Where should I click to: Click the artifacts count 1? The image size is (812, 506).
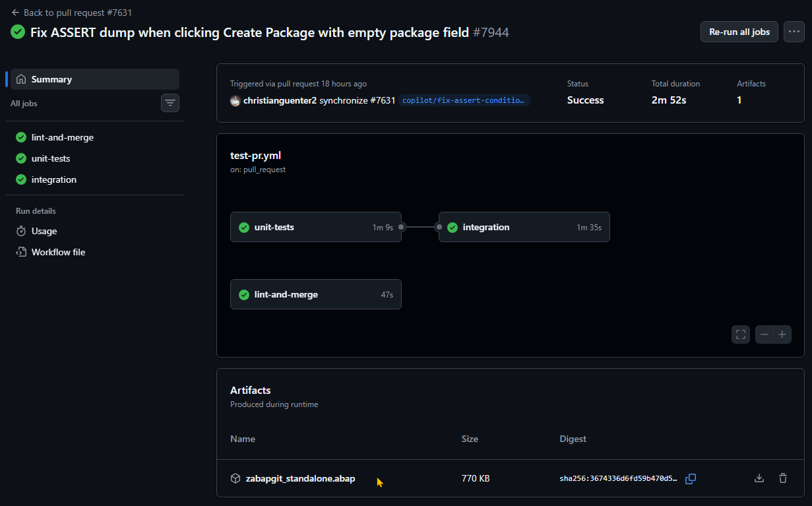pos(739,100)
